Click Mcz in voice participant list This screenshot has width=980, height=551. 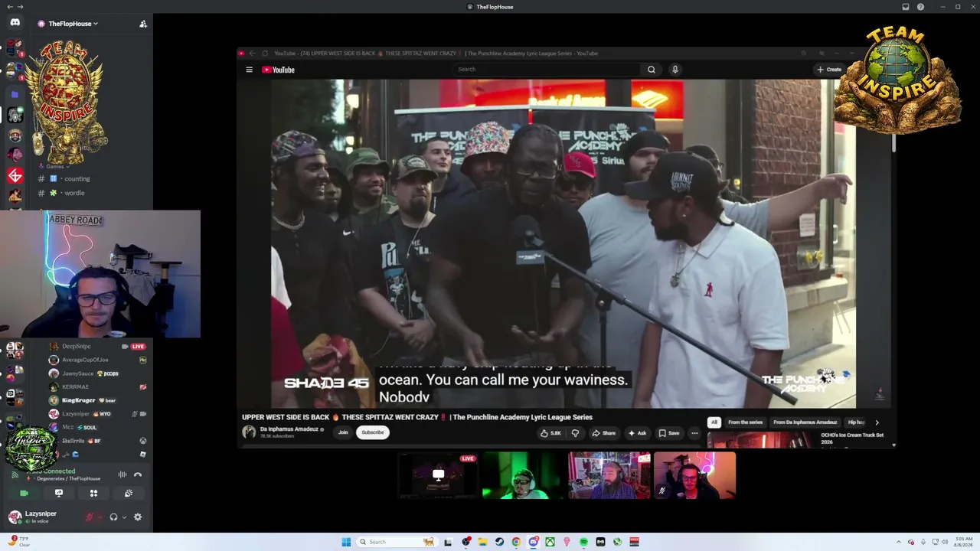(67, 427)
